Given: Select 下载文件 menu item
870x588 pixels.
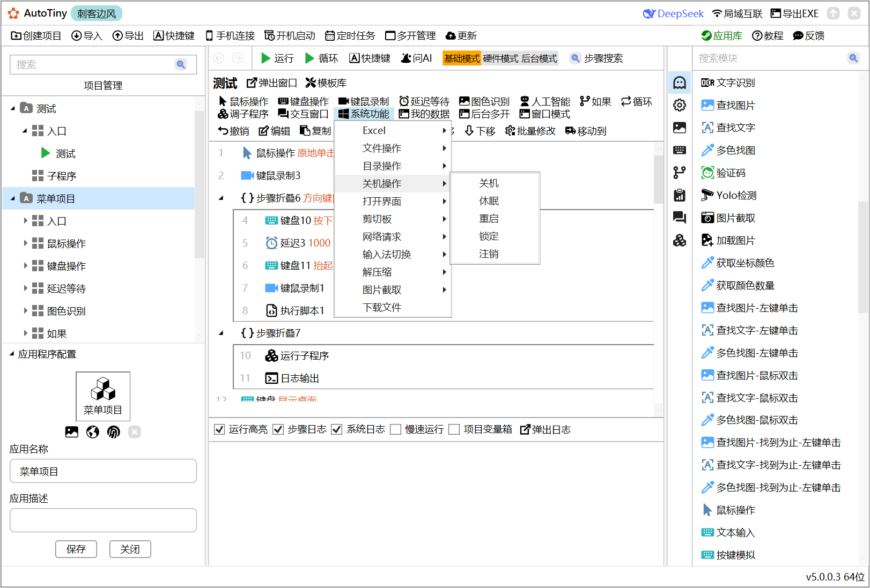Looking at the screenshot, I should point(393,308).
